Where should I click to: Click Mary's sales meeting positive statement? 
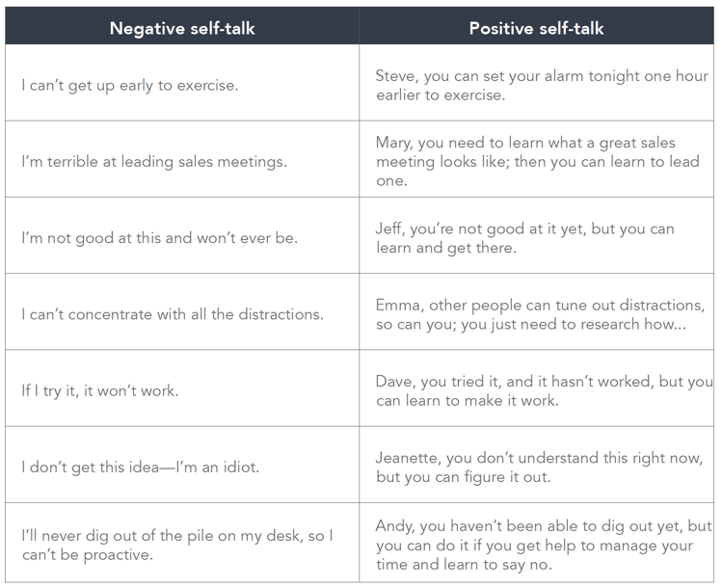537,161
